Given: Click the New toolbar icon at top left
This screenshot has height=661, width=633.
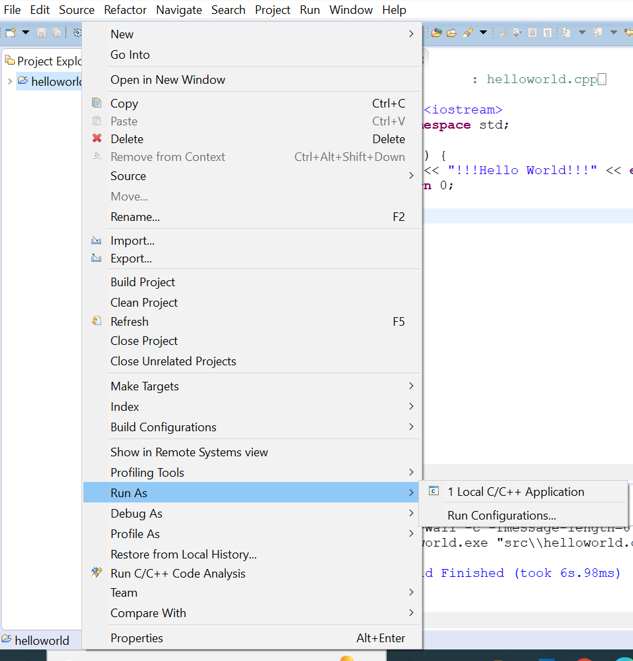Looking at the screenshot, I should 11,33.
